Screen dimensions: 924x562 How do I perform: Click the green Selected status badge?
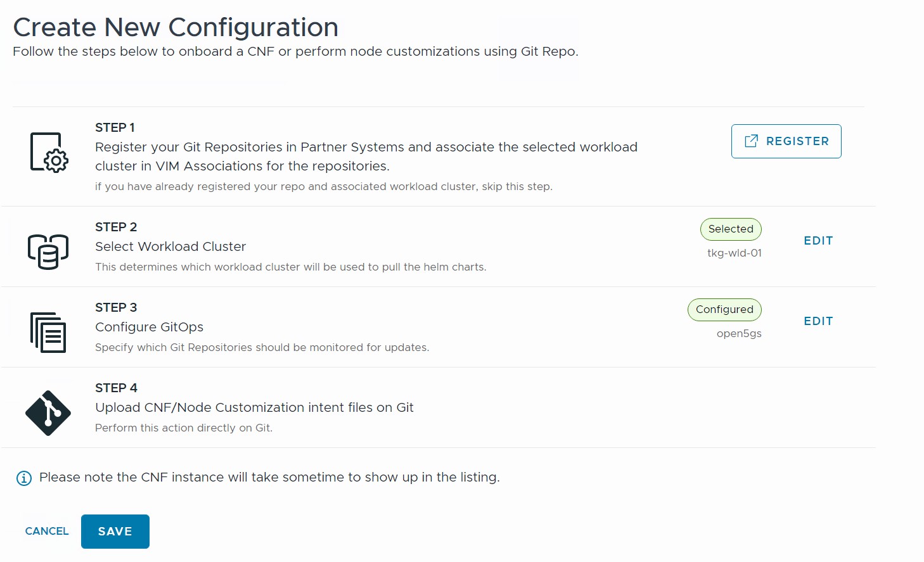(x=731, y=229)
